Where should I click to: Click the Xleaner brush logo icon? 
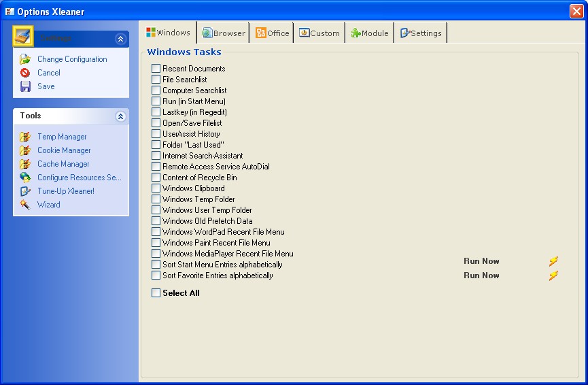pyautogui.click(x=23, y=37)
